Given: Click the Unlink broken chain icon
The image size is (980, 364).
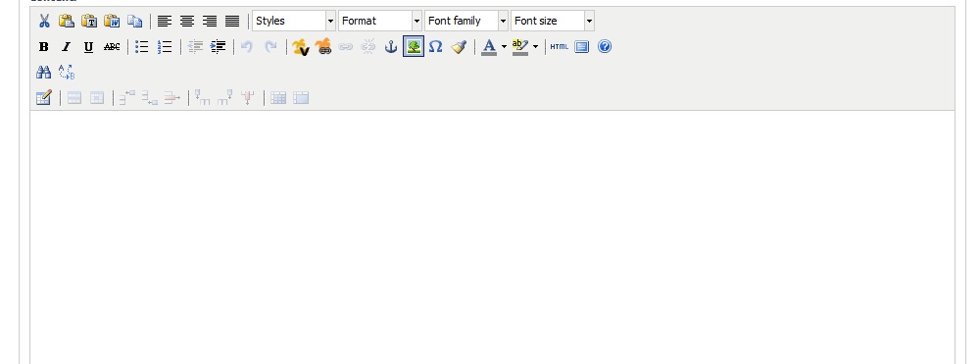Looking at the screenshot, I should pyautogui.click(x=368, y=46).
